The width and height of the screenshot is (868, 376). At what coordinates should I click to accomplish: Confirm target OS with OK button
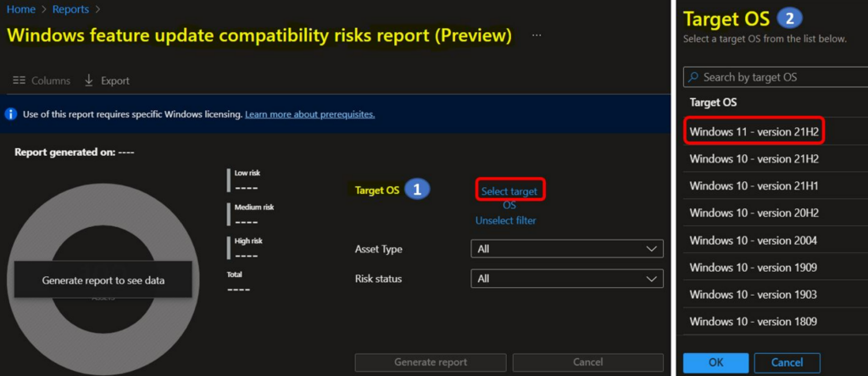pyautogui.click(x=715, y=362)
